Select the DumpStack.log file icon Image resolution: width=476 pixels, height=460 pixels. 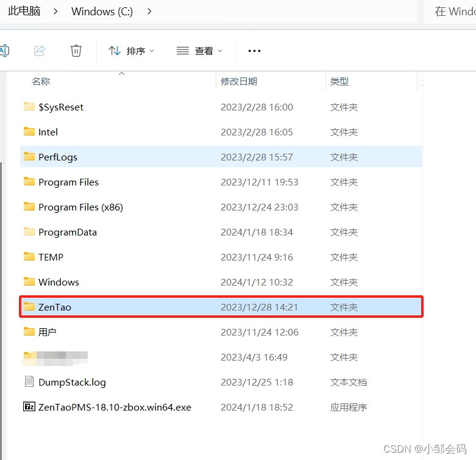tap(29, 381)
